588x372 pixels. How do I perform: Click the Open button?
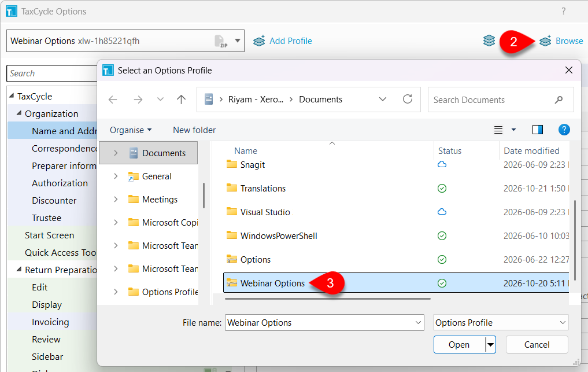pos(459,345)
